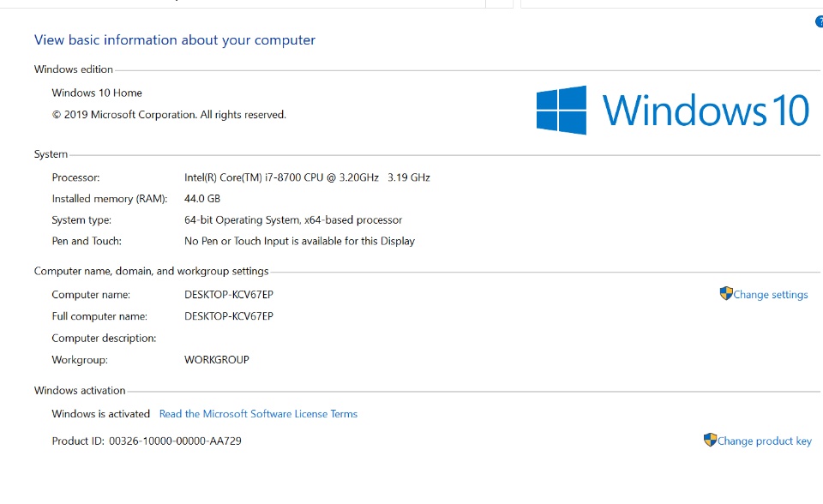Open Change product key link
The image size is (823, 504).
pos(764,441)
